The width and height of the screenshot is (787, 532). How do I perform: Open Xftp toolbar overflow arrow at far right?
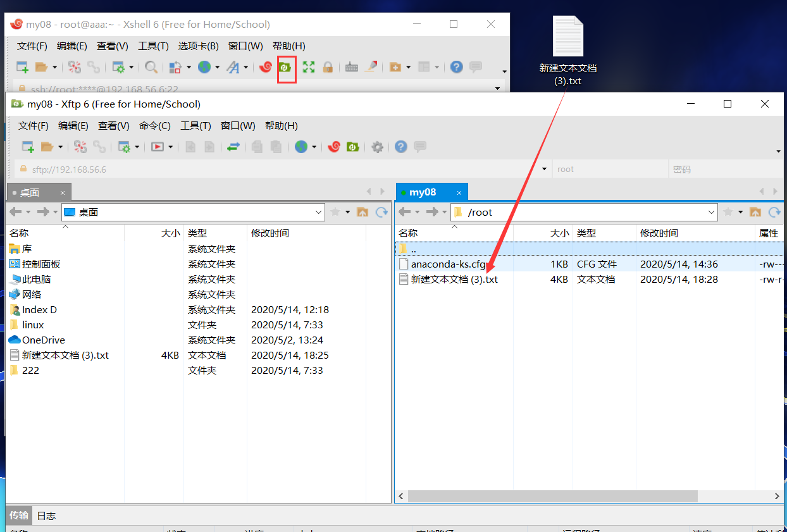point(778,151)
